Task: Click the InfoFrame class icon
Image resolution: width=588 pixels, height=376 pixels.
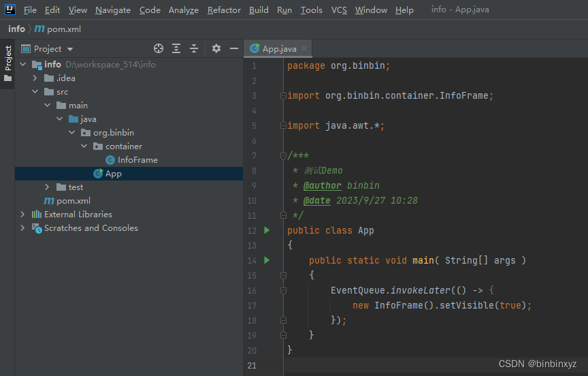Action: click(110, 160)
